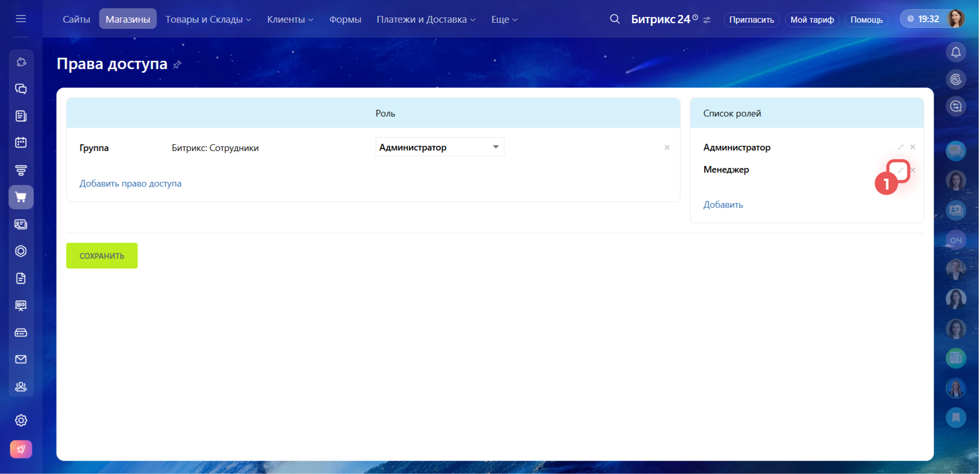Open the Формы menu item
This screenshot has width=980, height=474.
(x=345, y=20)
